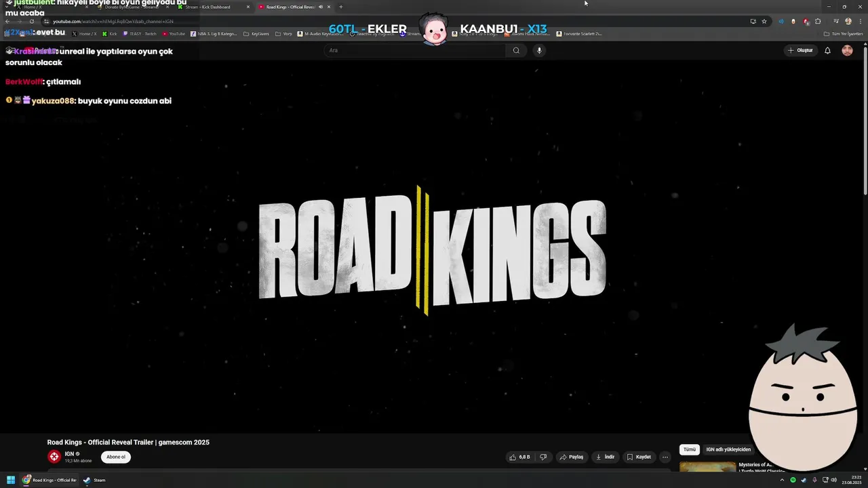Image resolution: width=868 pixels, height=488 pixels.
Task: Click Spotify icon in system tray
Action: pos(793,480)
